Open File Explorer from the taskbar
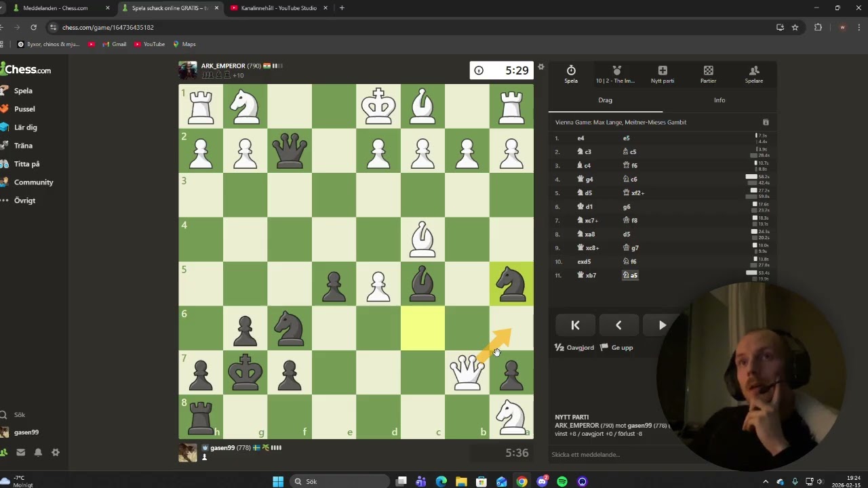 click(x=461, y=481)
